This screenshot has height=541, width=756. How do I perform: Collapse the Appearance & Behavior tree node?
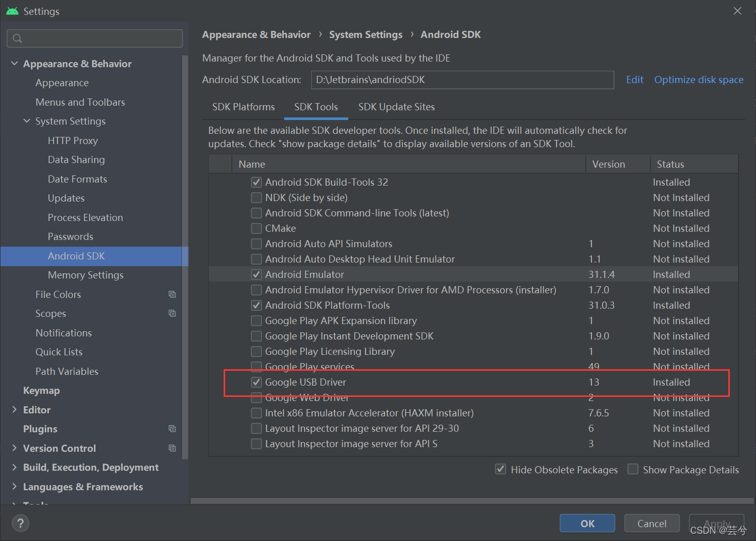click(14, 64)
